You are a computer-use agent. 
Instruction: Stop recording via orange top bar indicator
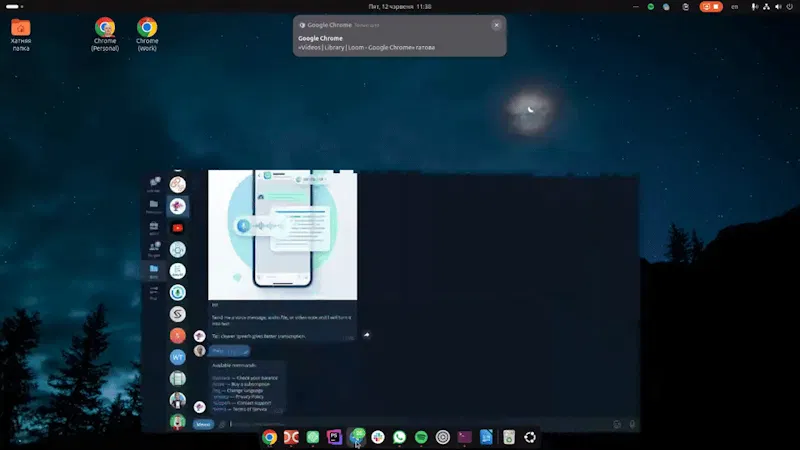711,7
